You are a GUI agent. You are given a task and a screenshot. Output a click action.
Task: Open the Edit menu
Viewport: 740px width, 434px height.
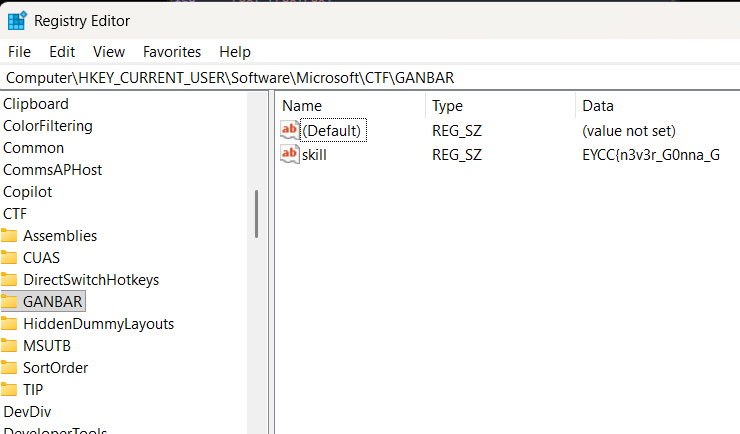tap(62, 51)
